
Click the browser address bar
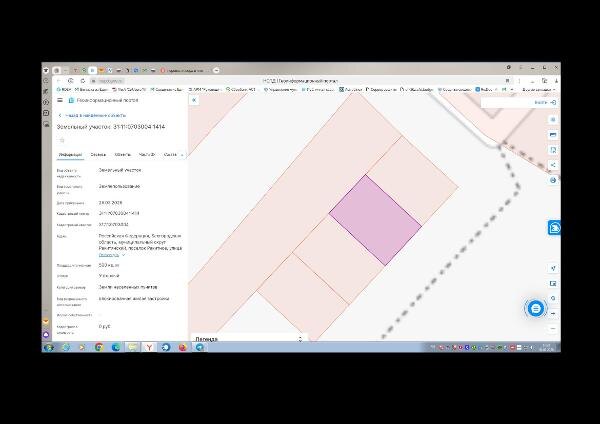298,81
